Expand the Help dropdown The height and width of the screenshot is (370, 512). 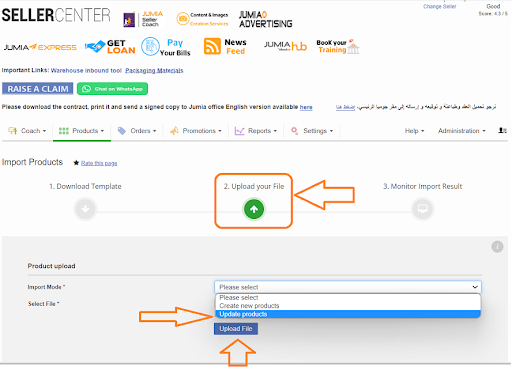414,131
